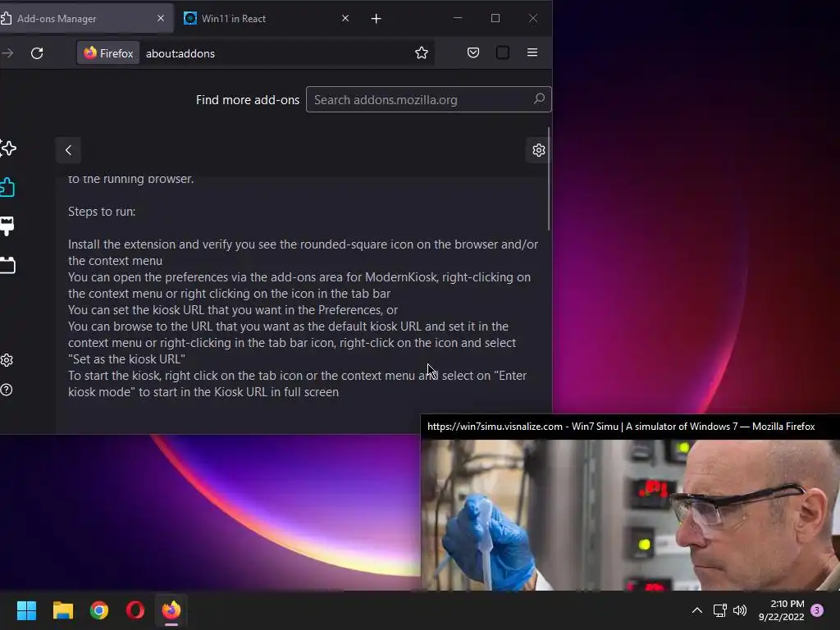The image size is (840, 630).
Task: Open the Windows Start menu
Action: [x=26, y=610]
